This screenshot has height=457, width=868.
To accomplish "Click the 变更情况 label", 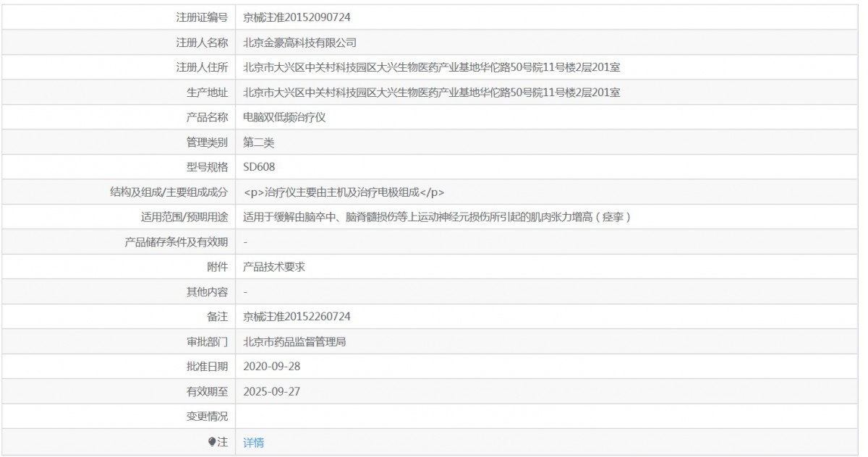I will click(x=207, y=417).
